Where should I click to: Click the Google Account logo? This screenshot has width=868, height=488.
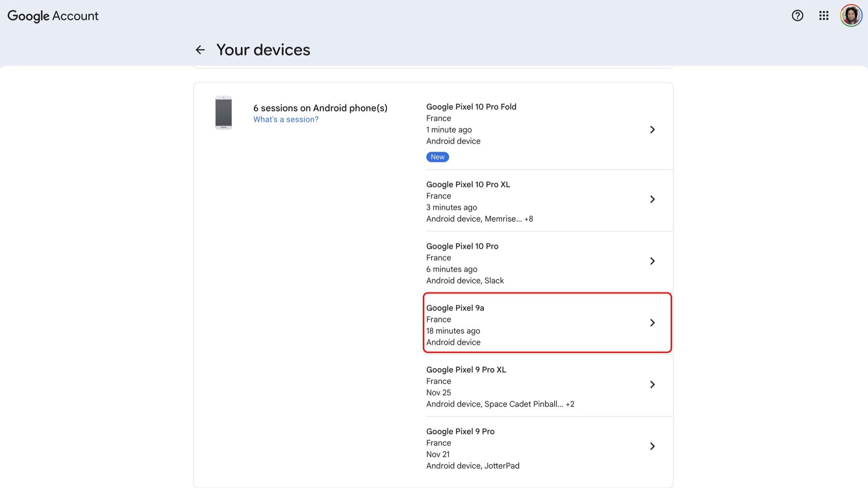[x=53, y=16]
